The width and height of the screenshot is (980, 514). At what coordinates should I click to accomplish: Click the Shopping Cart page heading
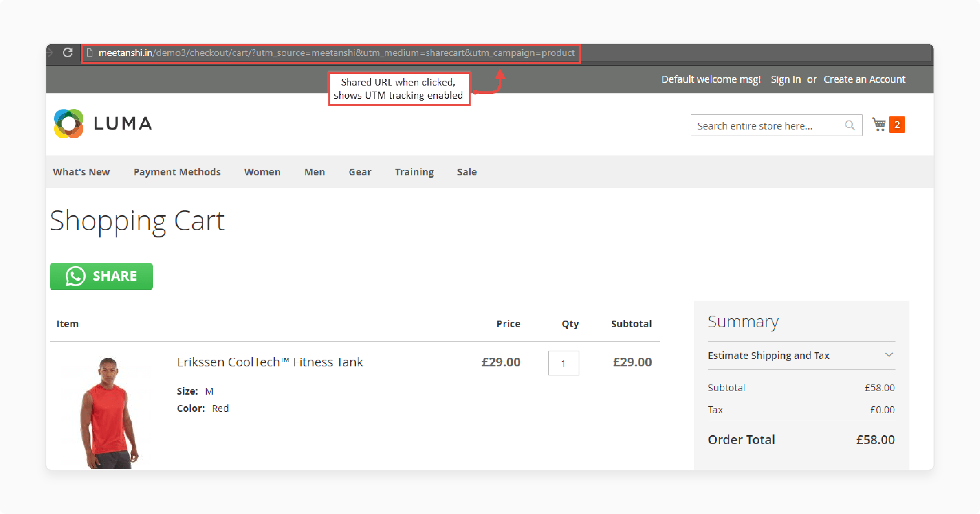[137, 222]
